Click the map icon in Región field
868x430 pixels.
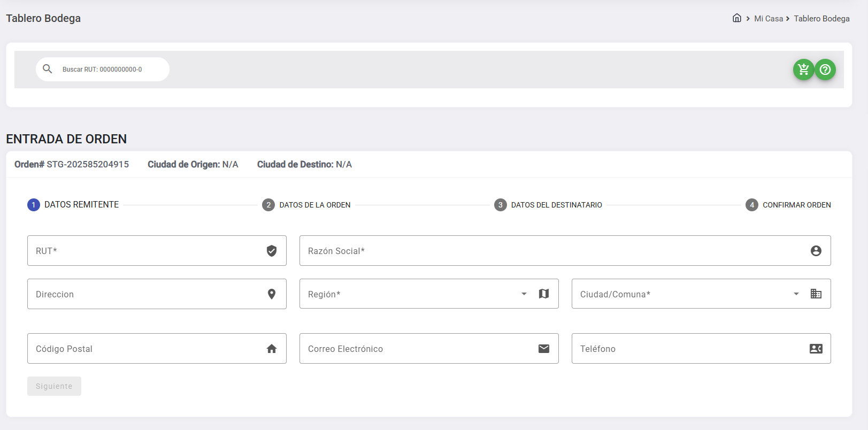544,294
